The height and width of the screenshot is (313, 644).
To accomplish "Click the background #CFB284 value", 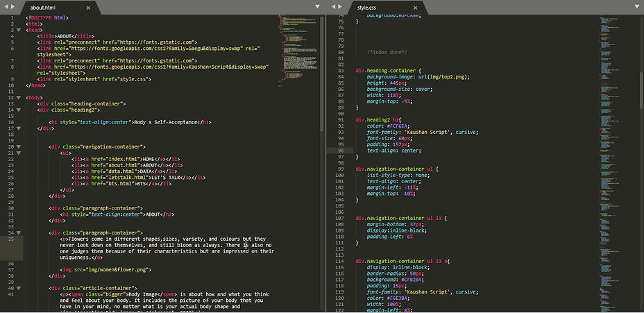I will 413,280.
